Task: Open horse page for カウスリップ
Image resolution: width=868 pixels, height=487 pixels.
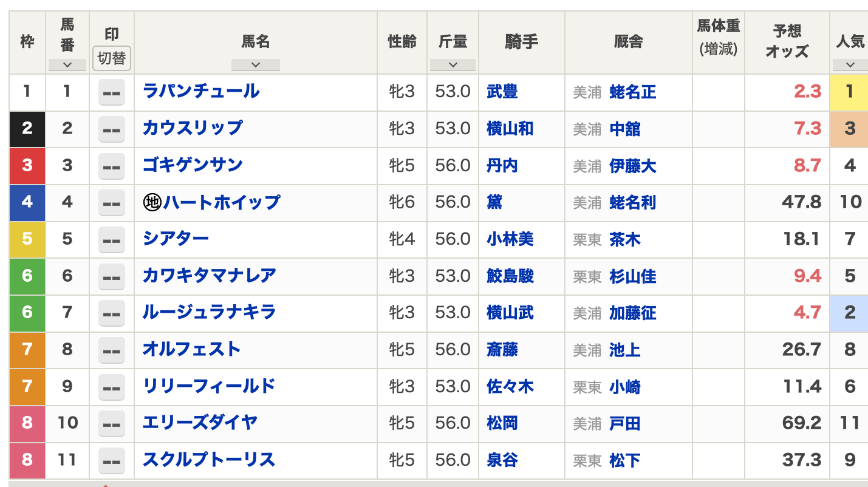Action: [193, 128]
